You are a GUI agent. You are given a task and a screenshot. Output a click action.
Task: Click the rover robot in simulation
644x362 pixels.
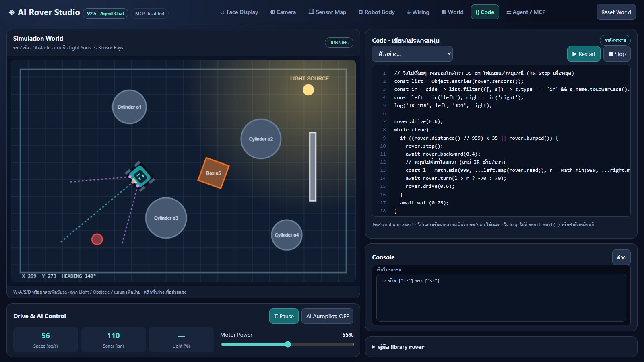click(140, 176)
